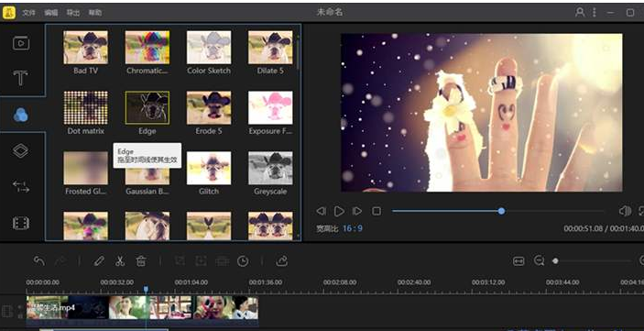The width and height of the screenshot is (644, 331).
Task: Play the preview video
Action: click(339, 212)
